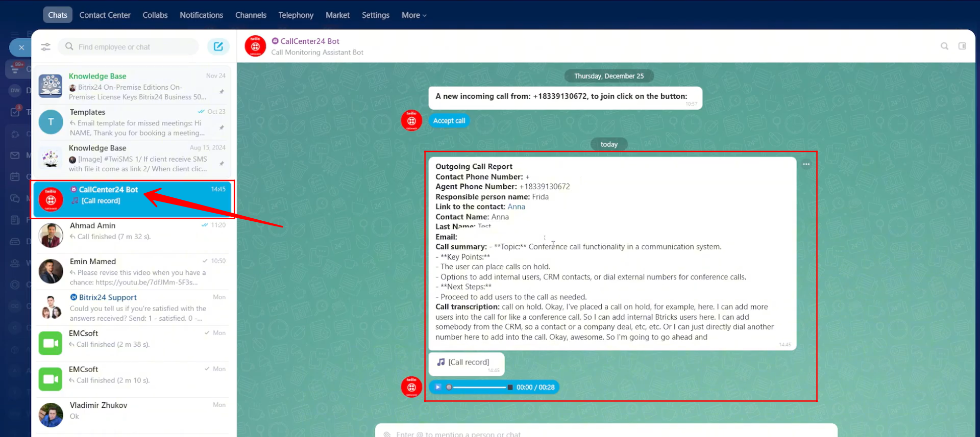The width and height of the screenshot is (980, 437).
Task: Open chat list filter settings icon
Action: pos(45,47)
